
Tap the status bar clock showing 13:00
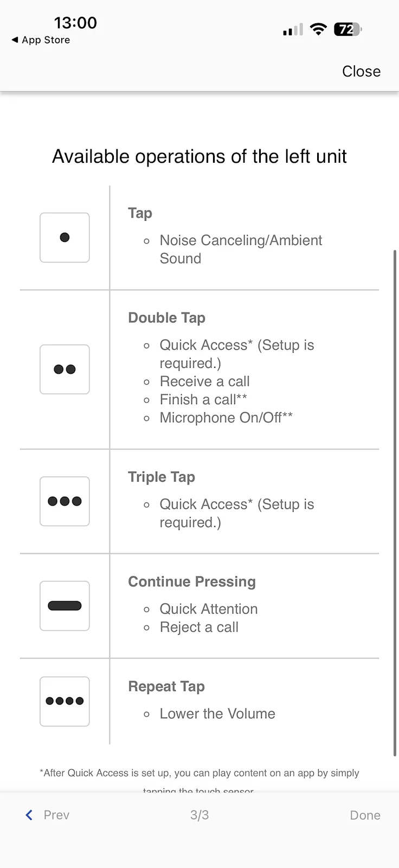coord(75,23)
